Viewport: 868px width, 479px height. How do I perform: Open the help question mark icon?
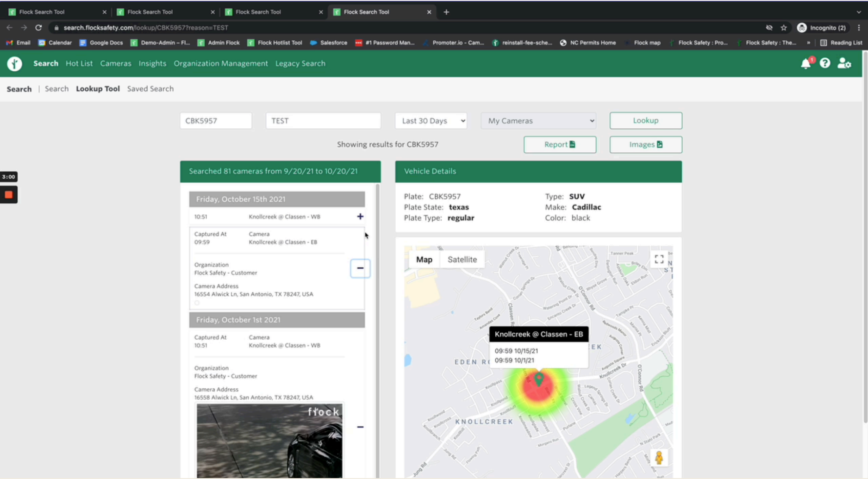coord(825,63)
